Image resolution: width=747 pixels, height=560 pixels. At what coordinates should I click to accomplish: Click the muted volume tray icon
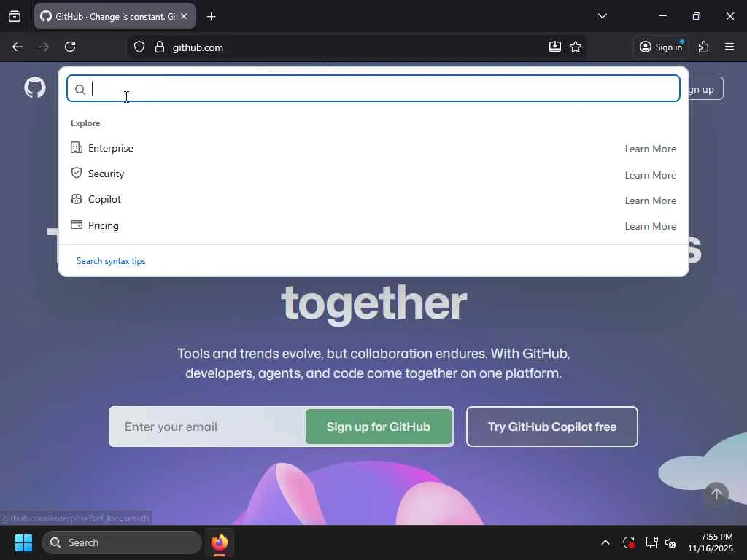click(x=670, y=542)
